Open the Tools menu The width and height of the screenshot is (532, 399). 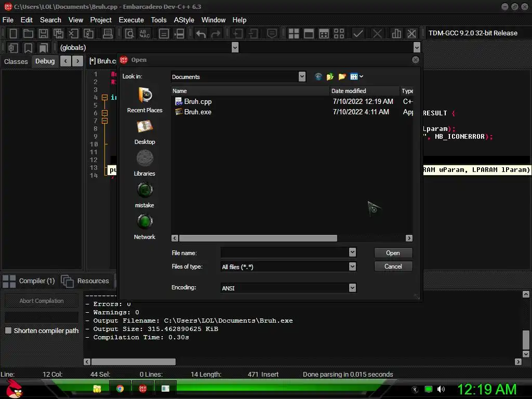pyautogui.click(x=159, y=20)
